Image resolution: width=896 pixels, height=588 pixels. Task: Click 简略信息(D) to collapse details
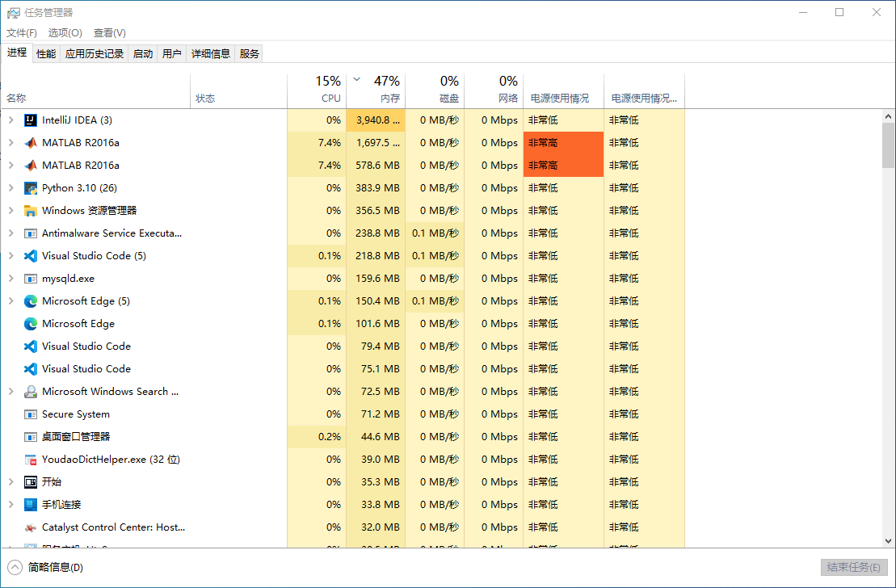(x=46, y=568)
